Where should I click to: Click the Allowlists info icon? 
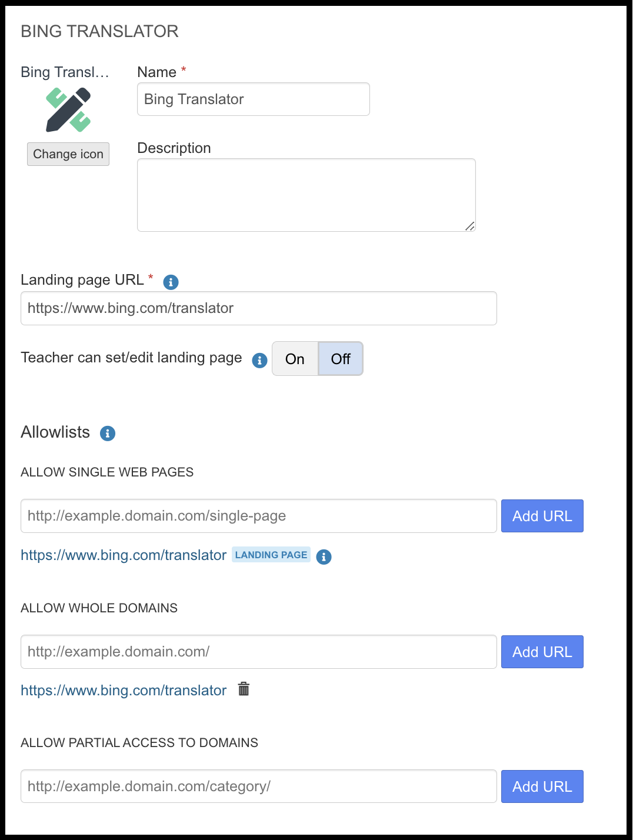click(108, 434)
